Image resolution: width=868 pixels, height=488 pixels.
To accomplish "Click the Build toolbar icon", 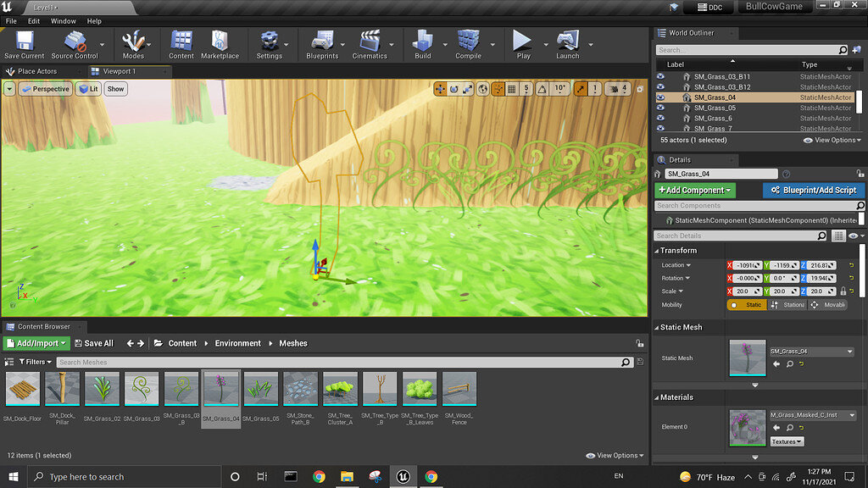I will (422, 44).
